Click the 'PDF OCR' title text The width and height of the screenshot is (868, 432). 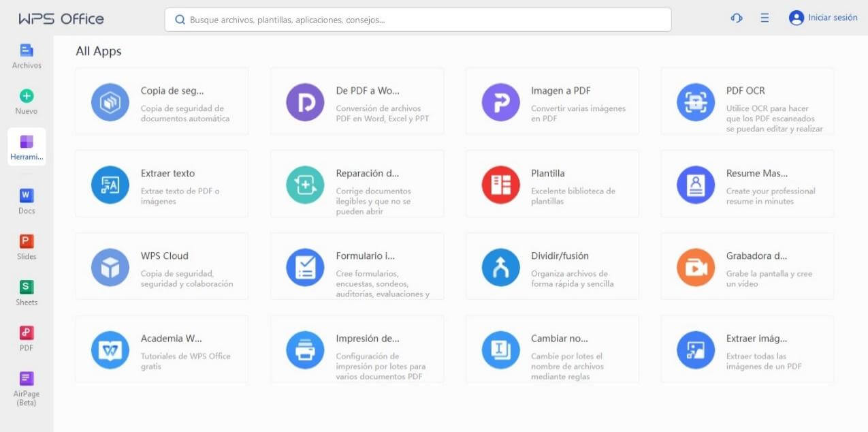point(745,91)
